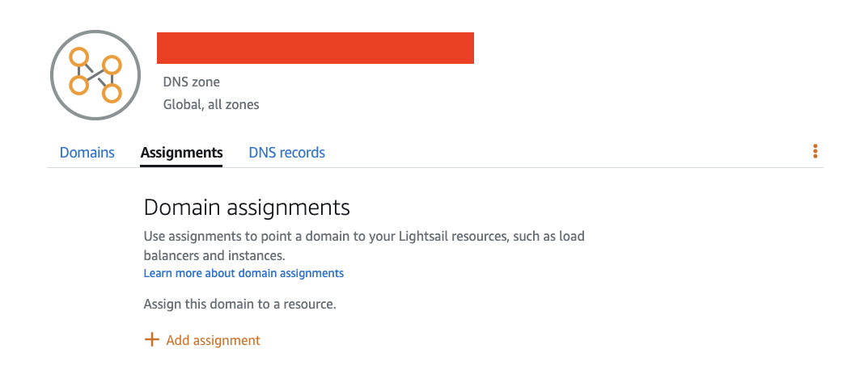Viewport: 868px width, 370px height.
Task: Click the "Use assignments to point" description line
Action: [243, 237]
